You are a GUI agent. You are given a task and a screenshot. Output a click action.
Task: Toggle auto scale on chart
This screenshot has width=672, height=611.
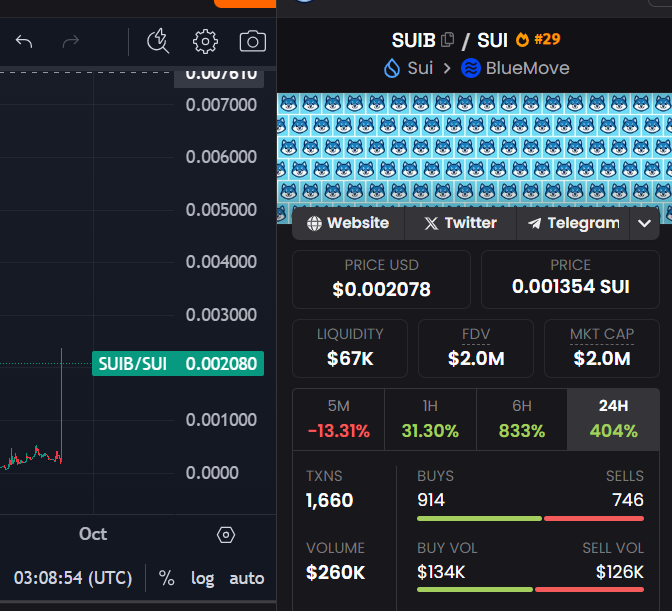pyautogui.click(x=246, y=578)
